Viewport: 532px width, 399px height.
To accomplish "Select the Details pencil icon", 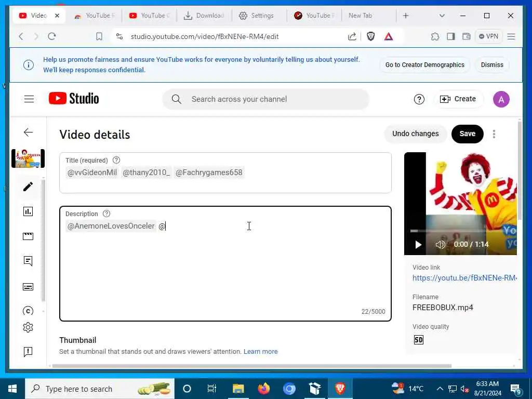I will (x=28, y=187).
